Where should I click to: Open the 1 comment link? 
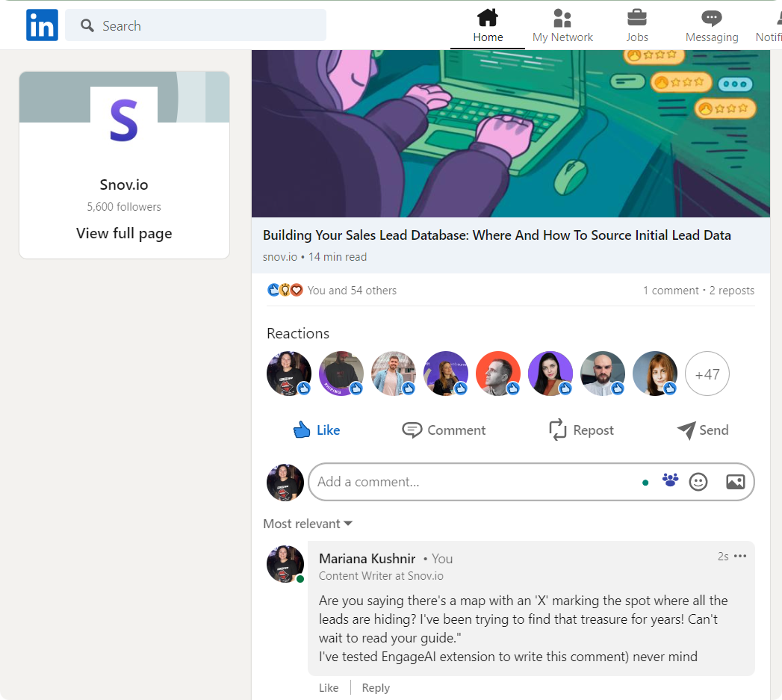tap(671, 291)
